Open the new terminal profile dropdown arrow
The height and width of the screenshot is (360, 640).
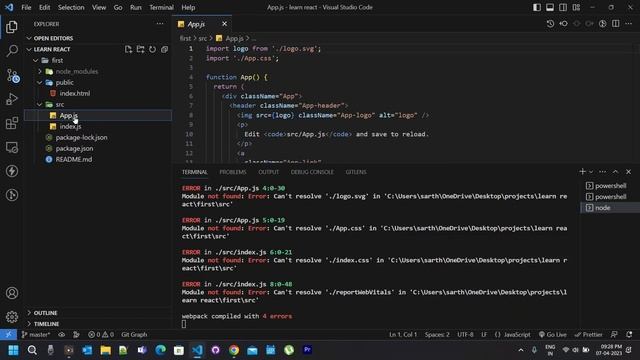tap(591, 172)
